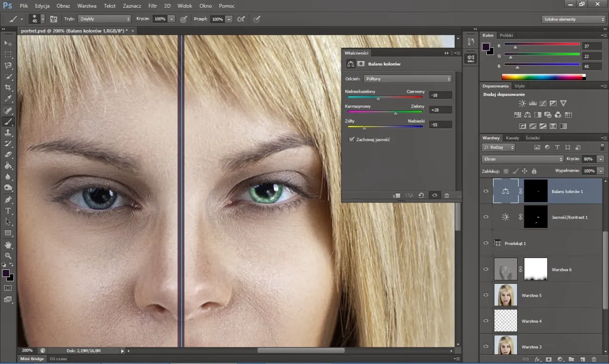Select the Hand tool
Image resolution: width=609 pixels, height=364 pixels.
8,245
